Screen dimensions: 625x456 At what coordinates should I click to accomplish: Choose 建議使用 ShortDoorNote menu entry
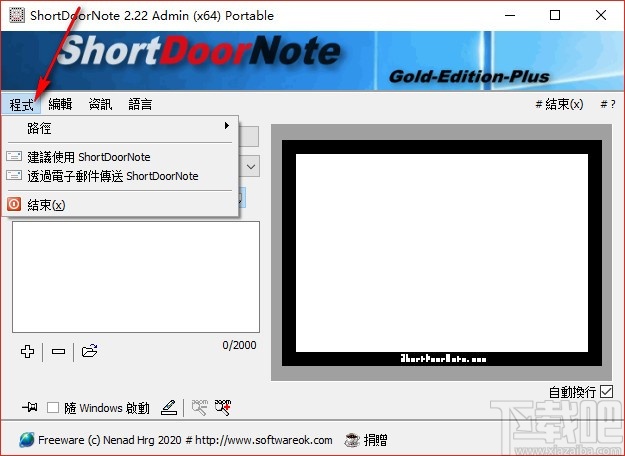click(120, 157)
